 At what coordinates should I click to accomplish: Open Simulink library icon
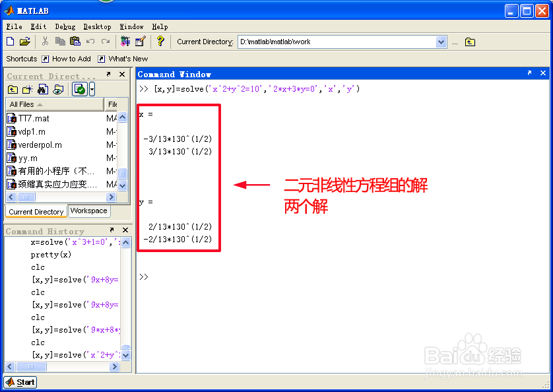[x=125, y=42]
